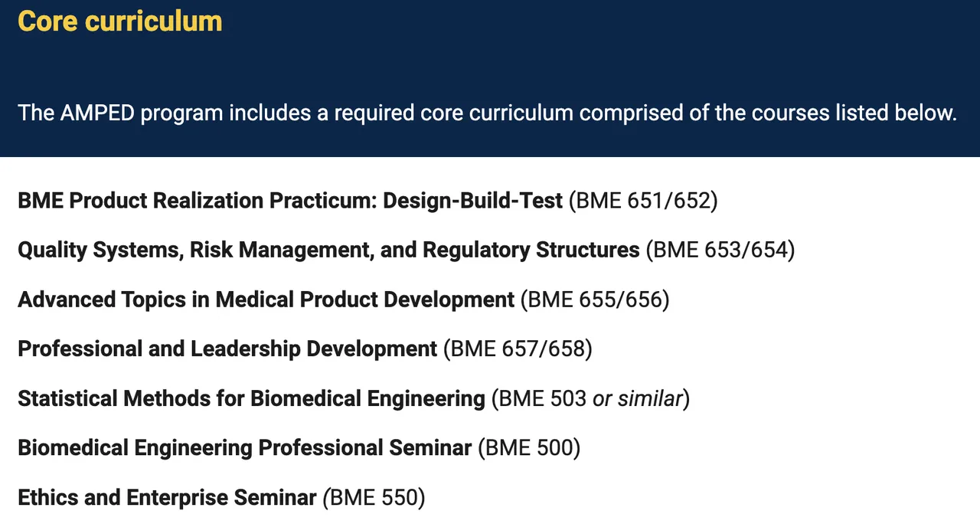This screenshot has height=524, width=980.
Task: Select Professional and Leadership Development title
Action: click(227, 349)
